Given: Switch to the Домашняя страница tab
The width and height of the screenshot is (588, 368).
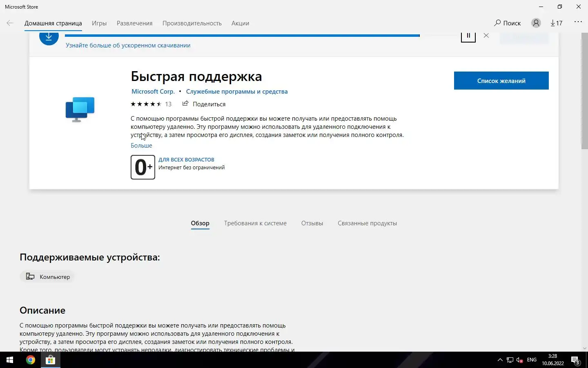Looking at the screenshot, I should coord(53,23).
